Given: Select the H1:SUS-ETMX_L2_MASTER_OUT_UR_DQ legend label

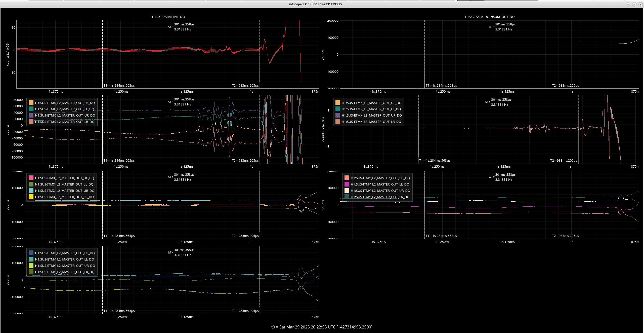Looking at the screenshot, I should click(x=65, y=115).
